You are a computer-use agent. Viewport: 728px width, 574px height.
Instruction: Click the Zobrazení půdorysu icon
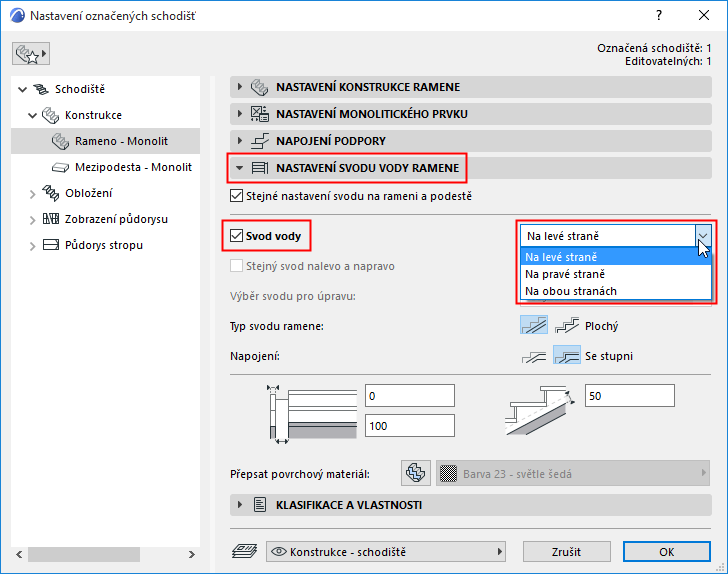(x=51, y=219)
